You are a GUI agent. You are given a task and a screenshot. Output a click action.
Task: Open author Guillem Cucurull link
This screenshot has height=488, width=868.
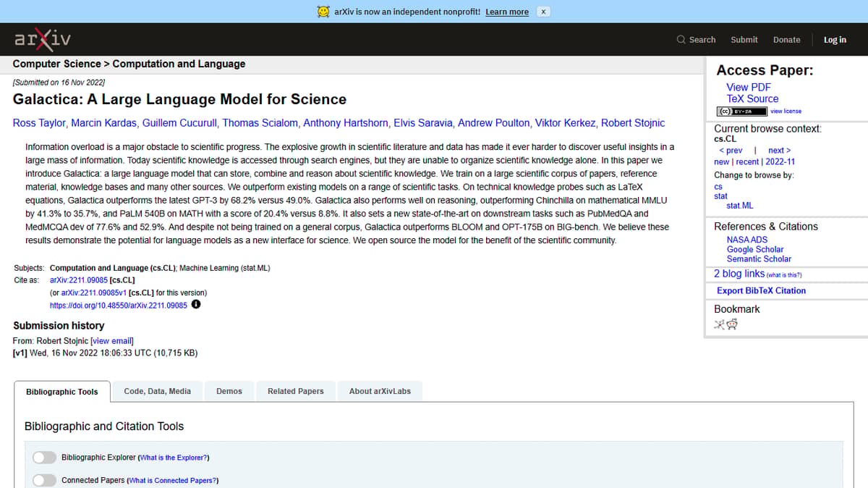coord(179,122)
